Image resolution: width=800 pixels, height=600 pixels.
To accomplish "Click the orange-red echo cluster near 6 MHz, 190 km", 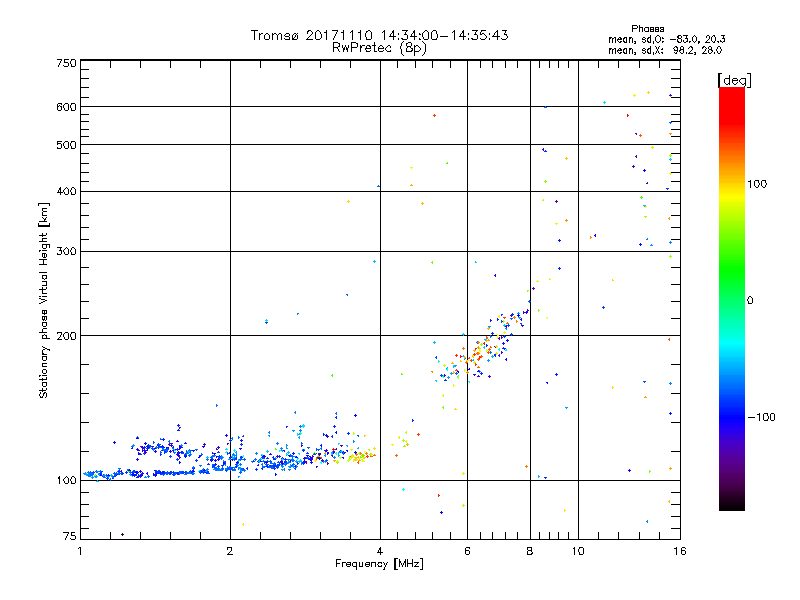I will click(477, 353).
